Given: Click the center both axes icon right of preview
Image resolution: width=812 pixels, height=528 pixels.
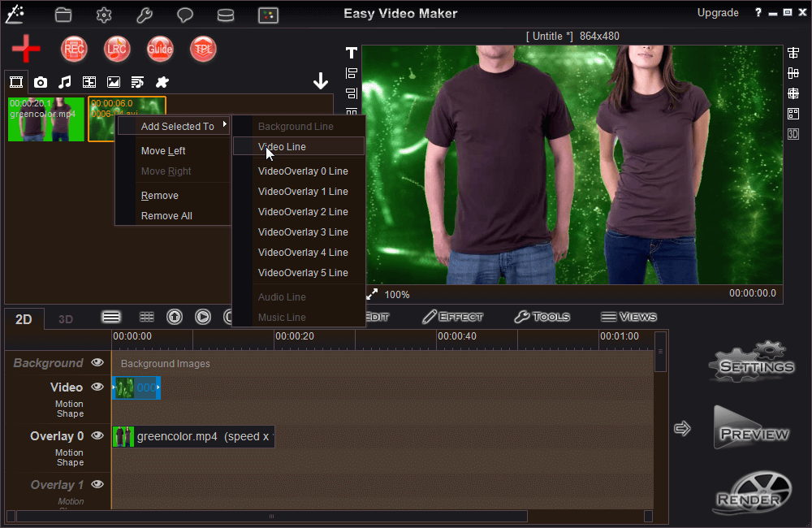Looking at the screenshot, I should click(x=793, y=93).
